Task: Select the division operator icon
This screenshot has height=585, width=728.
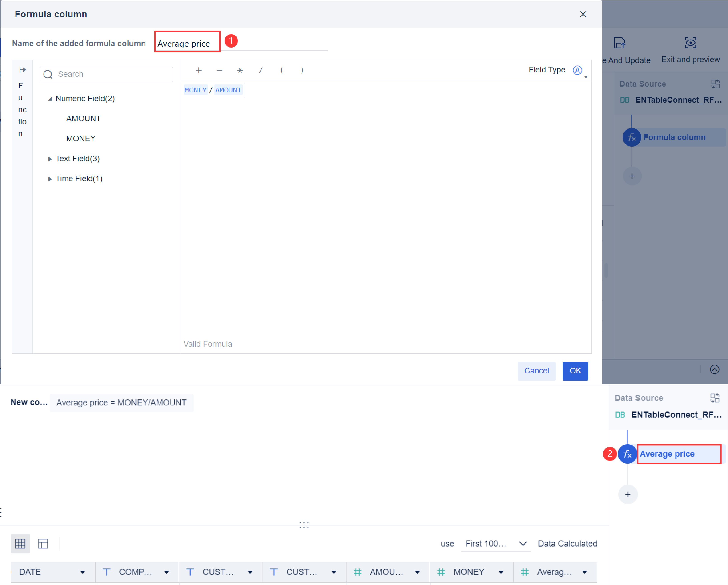Action: pos(261,70)
